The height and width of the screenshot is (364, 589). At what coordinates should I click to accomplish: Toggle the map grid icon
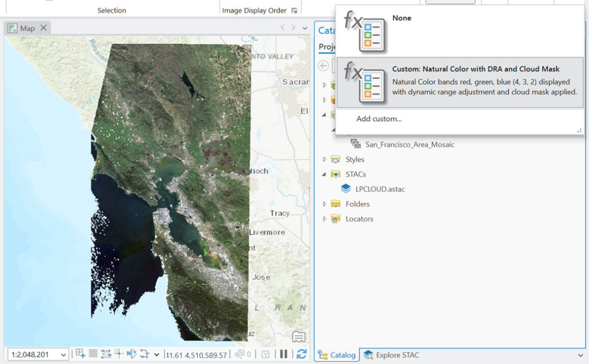point(93,354)
